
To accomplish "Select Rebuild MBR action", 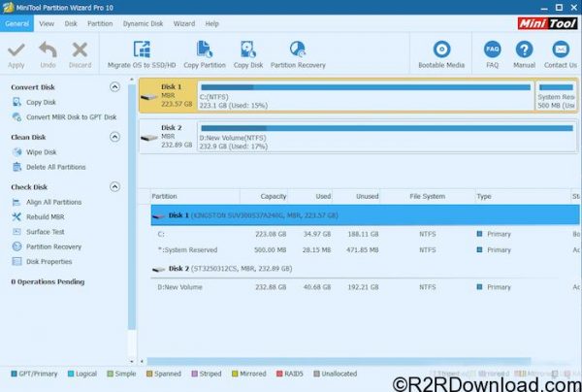I will (45, 216).
